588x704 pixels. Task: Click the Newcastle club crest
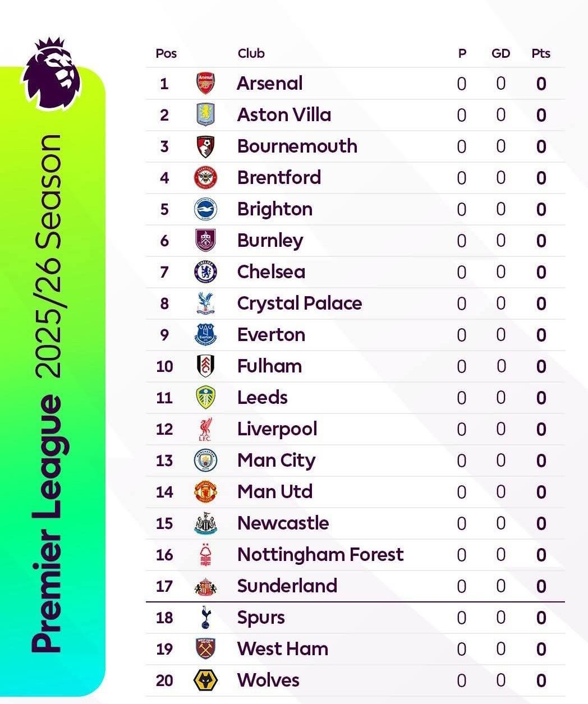point(205,523)
